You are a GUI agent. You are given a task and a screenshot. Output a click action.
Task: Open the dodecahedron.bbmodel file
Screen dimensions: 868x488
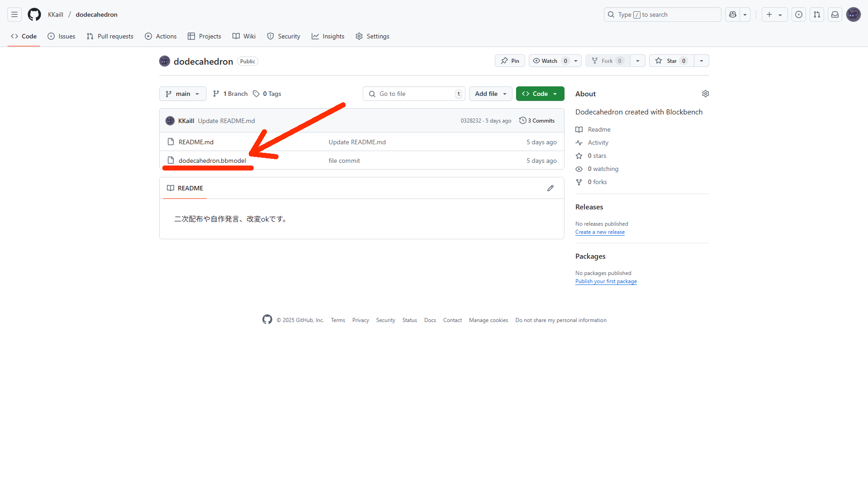[212, 161]
